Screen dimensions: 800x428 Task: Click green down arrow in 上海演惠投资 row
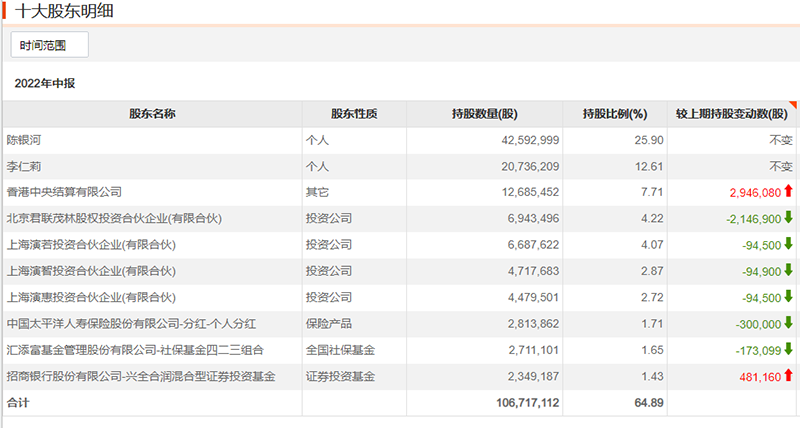[x=788, y=297]
